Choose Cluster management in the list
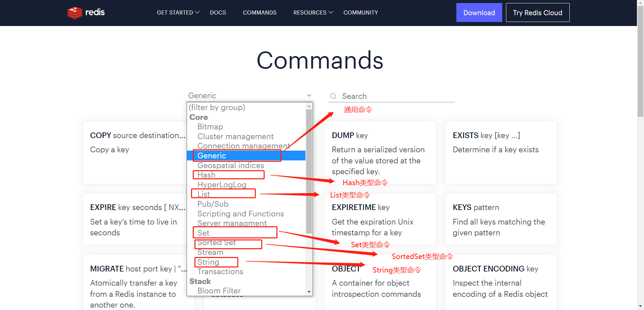 (x=246, y=136)
